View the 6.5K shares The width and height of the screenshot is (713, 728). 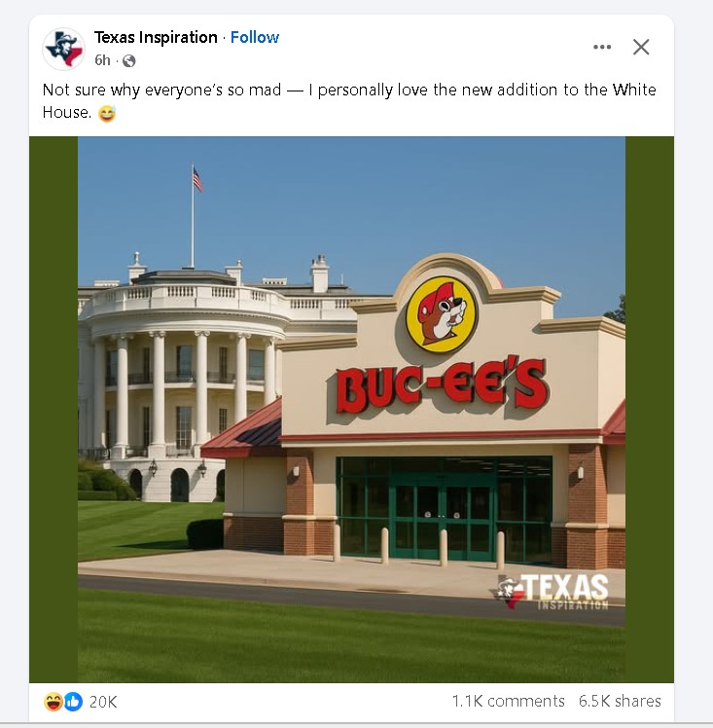pyautogui.click(x=620, y=701)
